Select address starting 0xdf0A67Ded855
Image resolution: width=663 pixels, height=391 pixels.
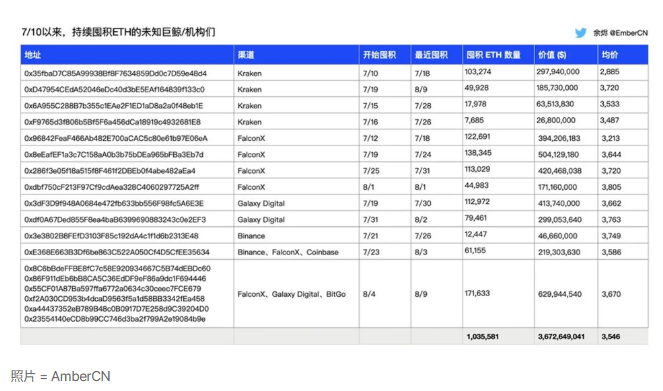pyautogui.click(x=115, y=220)
